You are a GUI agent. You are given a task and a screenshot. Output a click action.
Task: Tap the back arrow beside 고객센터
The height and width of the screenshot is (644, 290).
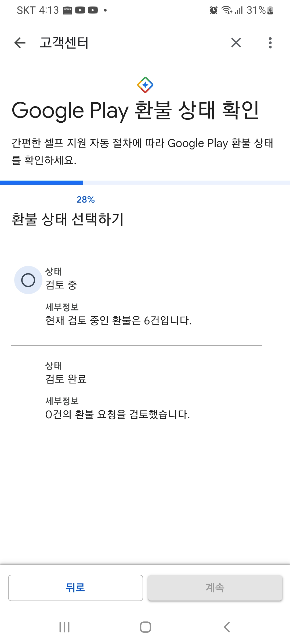pyautogui.click(x=20, y=43)
